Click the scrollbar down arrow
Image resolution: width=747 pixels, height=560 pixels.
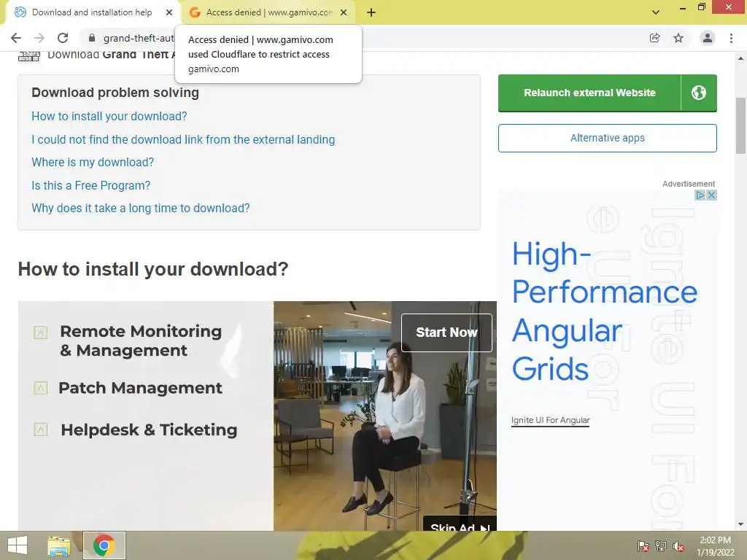click(740, 524)
